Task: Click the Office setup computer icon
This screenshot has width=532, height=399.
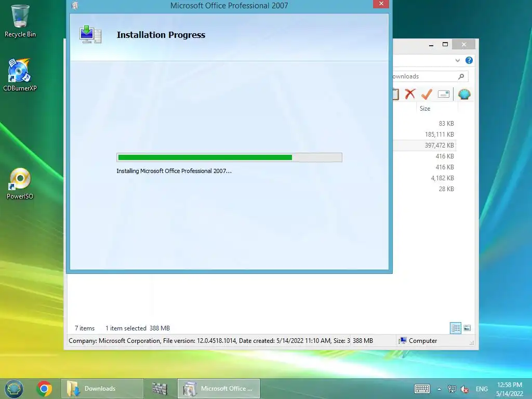Action: (x=90, y=35)
